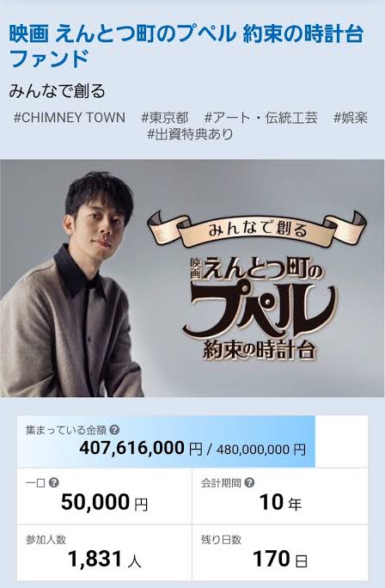Open the プペル banner image

(192, 279)
